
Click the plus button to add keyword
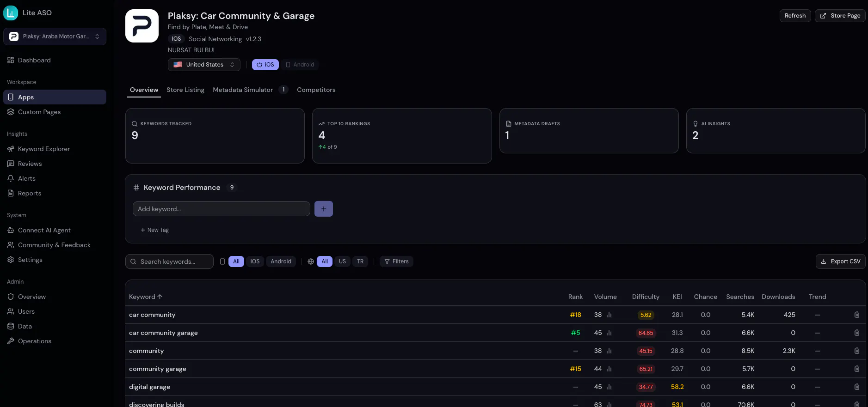(324, 209)
